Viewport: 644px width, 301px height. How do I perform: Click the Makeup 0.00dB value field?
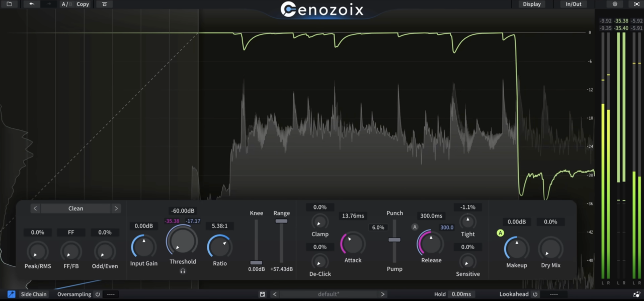pyautogui.click(x=517, y=222)
